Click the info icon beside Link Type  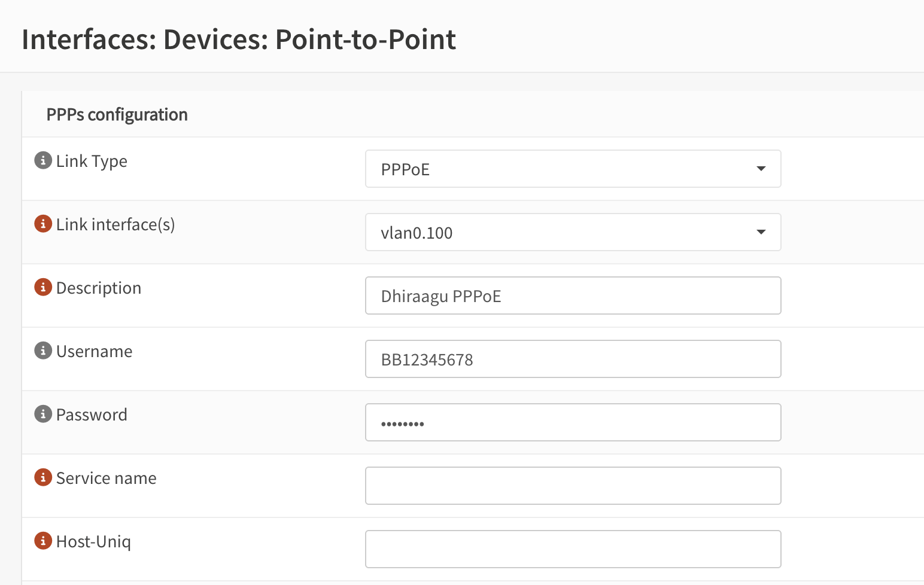tap(42, 160)
